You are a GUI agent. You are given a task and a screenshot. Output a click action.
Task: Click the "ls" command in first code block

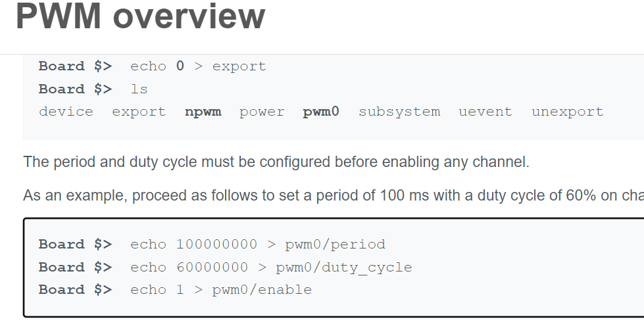click(139, 89)
